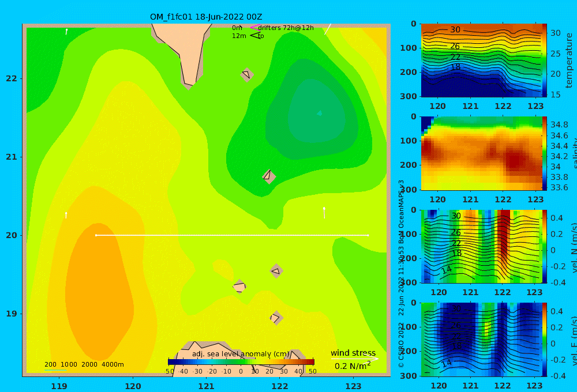The width and height of the screenshot is (577, 392).
Task: Click the southernmost island marker near 19N, 122E
Action: click(x=276, y=318)
